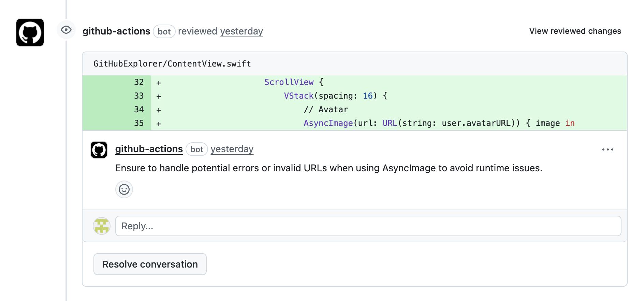The height and width of the screenshot is (301, 644).
Task: Click the 'bot' badge in review header
Action: 164,31
